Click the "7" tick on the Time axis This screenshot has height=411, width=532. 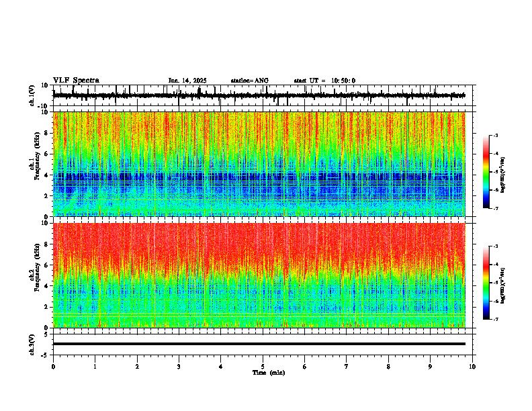347,367
